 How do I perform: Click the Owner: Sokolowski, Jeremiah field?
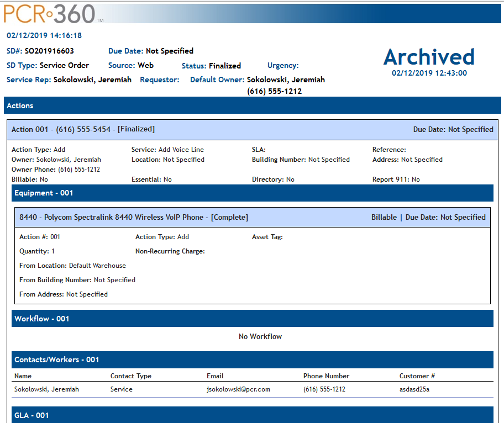click(x=56, y=159)
